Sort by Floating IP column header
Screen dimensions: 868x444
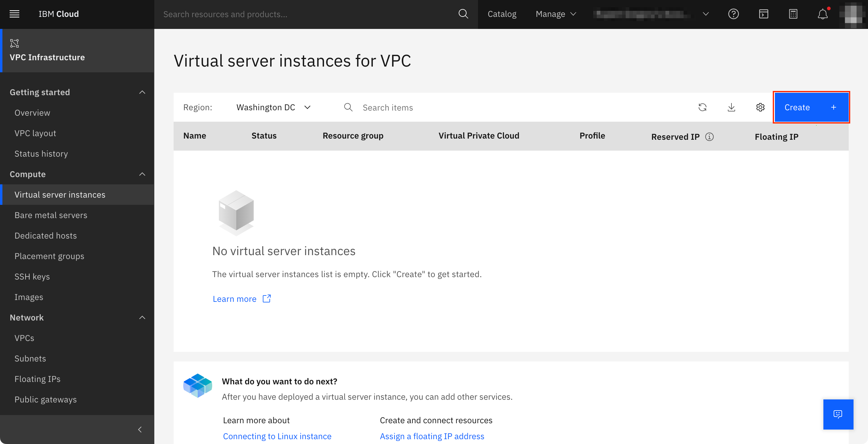(776, 137)
